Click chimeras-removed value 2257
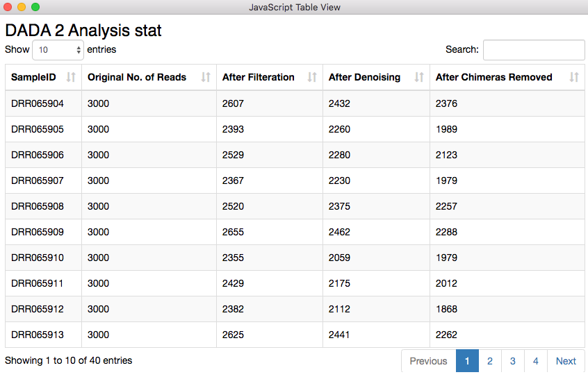The height and width of the screenshot is (377, 588). [x=446, y=206]
